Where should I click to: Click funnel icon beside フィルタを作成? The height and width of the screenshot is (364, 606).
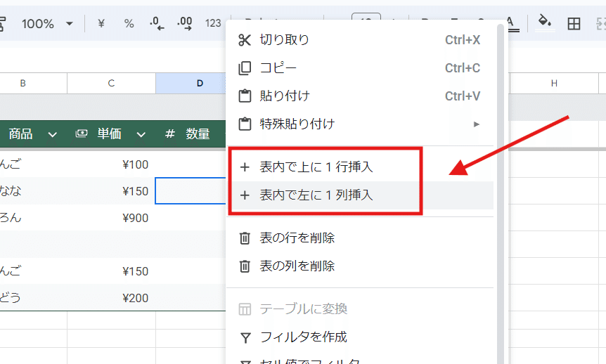click(245, 338)
